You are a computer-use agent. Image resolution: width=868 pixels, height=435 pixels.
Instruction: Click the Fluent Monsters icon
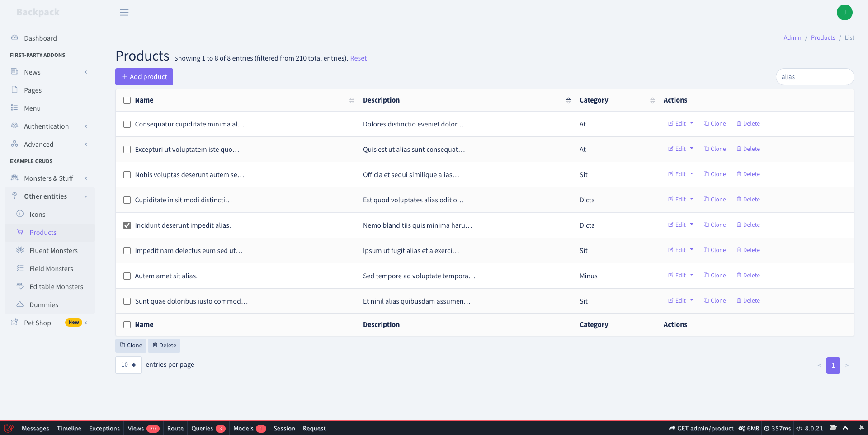pos(20,250)
